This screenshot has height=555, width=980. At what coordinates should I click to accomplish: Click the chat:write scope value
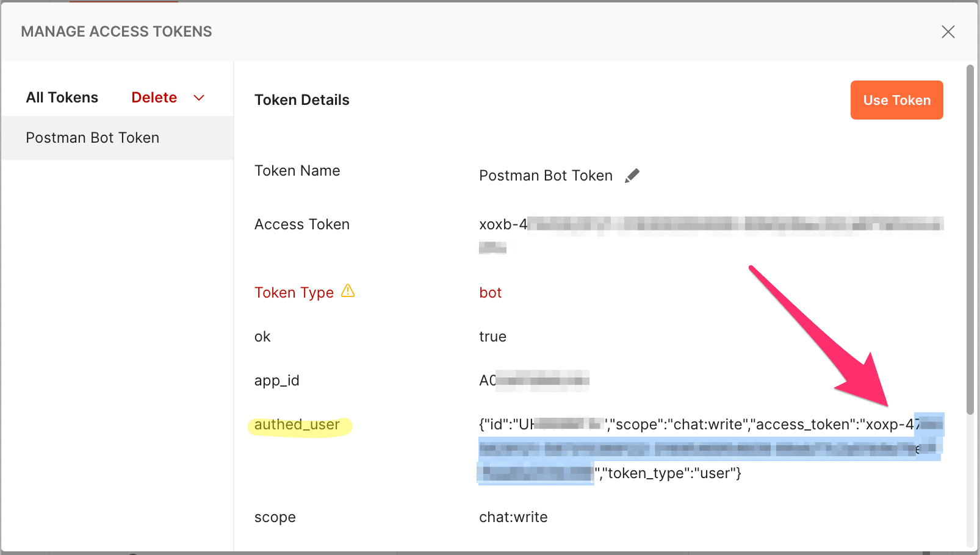coord(513,517)
